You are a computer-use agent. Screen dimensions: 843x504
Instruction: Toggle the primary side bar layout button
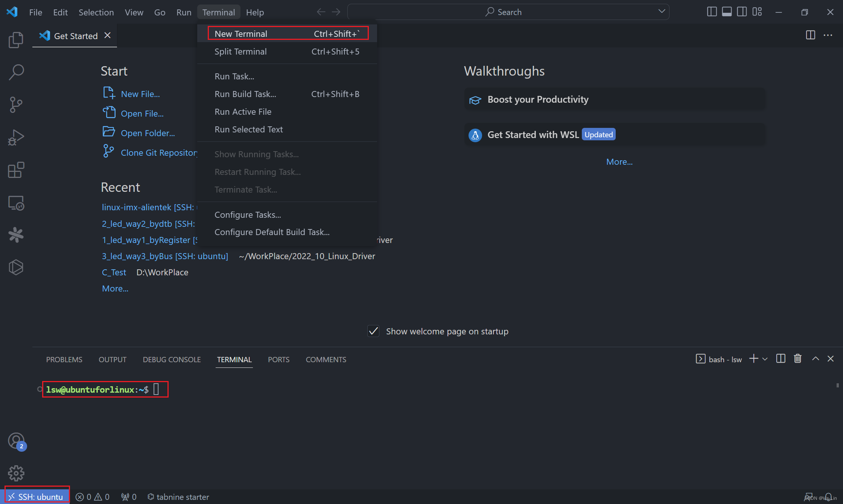712,12
